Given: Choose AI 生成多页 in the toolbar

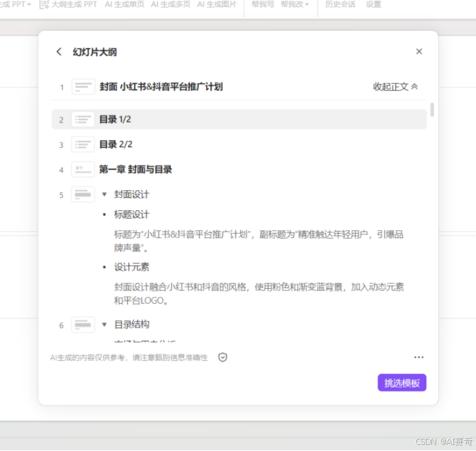Looking at the screenshot, I should point(171,5).
